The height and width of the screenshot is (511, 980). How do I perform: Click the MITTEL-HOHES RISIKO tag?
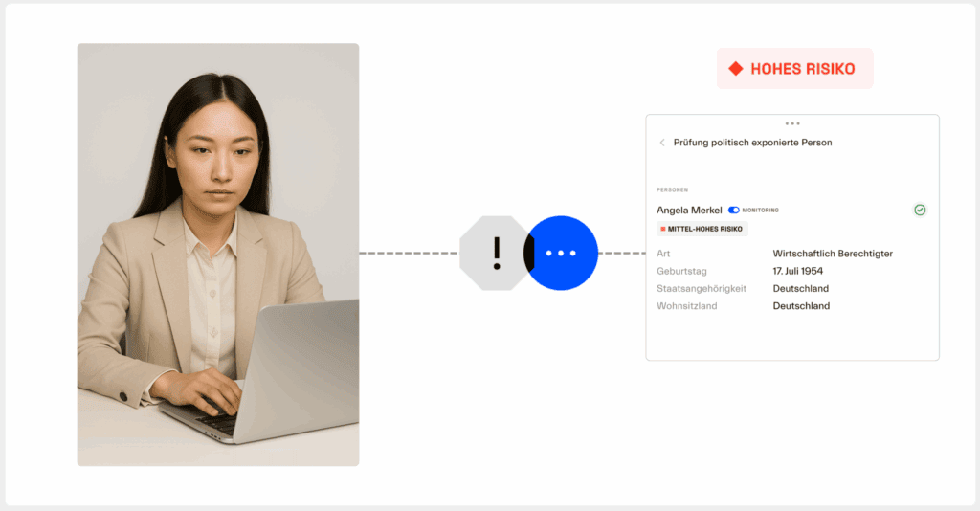(x=705, y=230)
